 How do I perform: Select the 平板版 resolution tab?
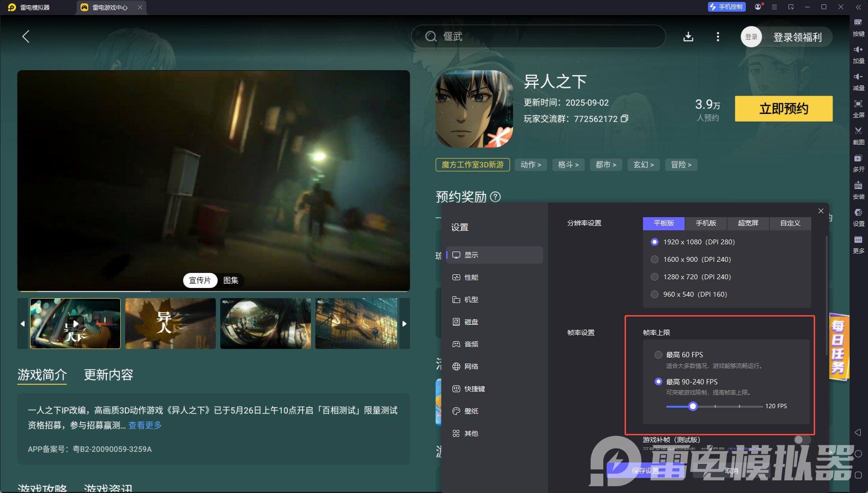click(664, 223)
